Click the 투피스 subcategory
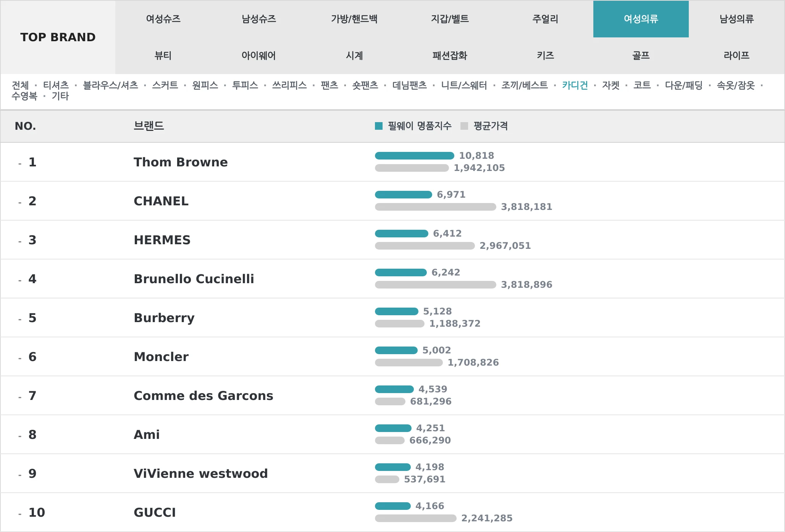The width and height of the screenshot is (785, 532). pyautogui.click(x=245, y=85)
